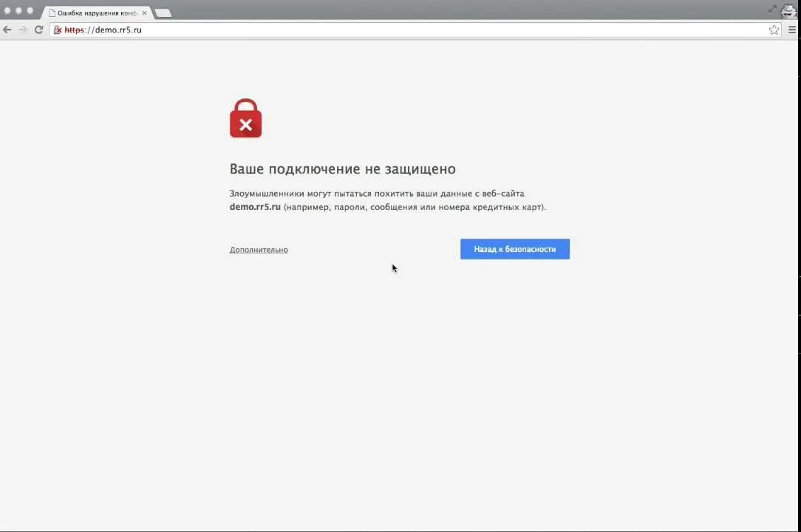The image size is (801, 532).
Task: Zoom the window with the third traffic-light button
Action: point(30,11)
